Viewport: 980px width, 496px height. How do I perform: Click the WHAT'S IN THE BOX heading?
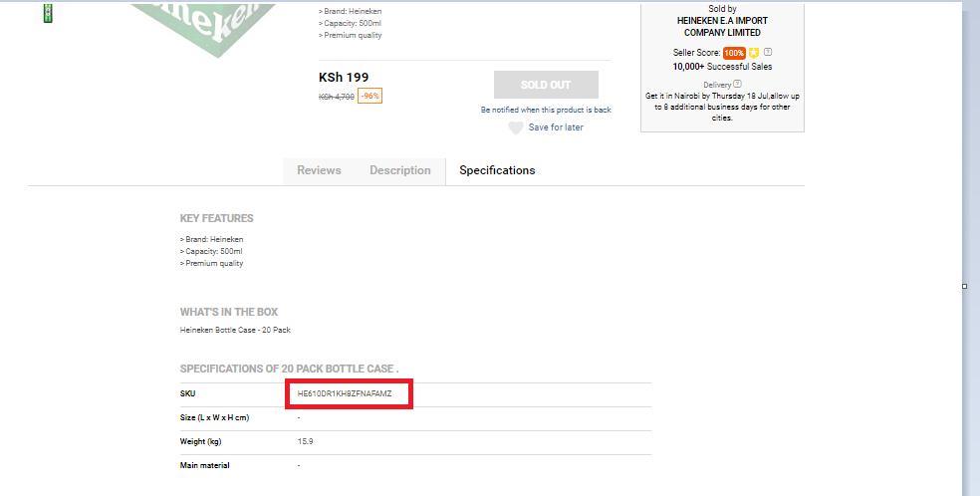[x=229, y=312]
